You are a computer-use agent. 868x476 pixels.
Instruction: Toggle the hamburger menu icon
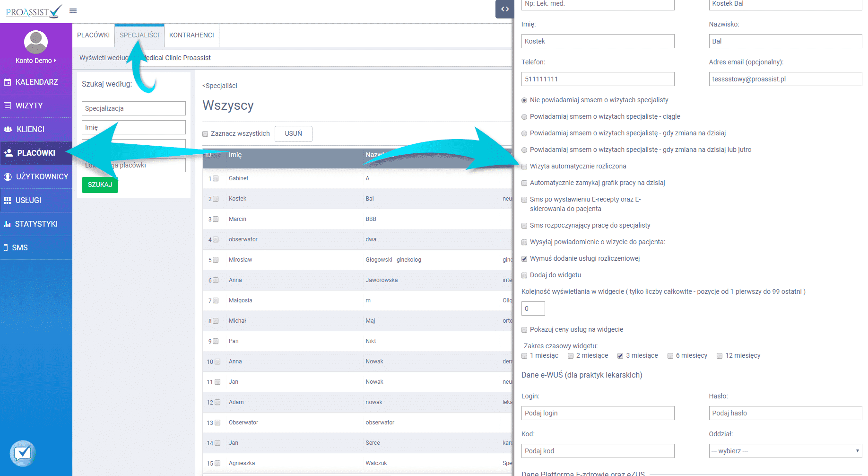point(73,11)
